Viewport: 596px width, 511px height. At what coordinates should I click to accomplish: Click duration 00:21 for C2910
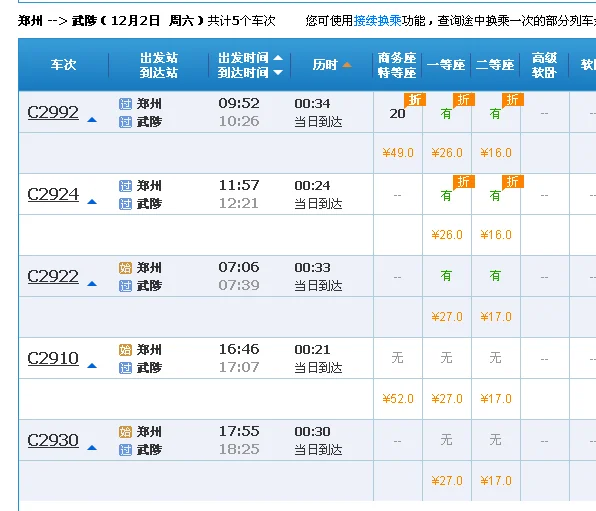[x=312, y=350]
